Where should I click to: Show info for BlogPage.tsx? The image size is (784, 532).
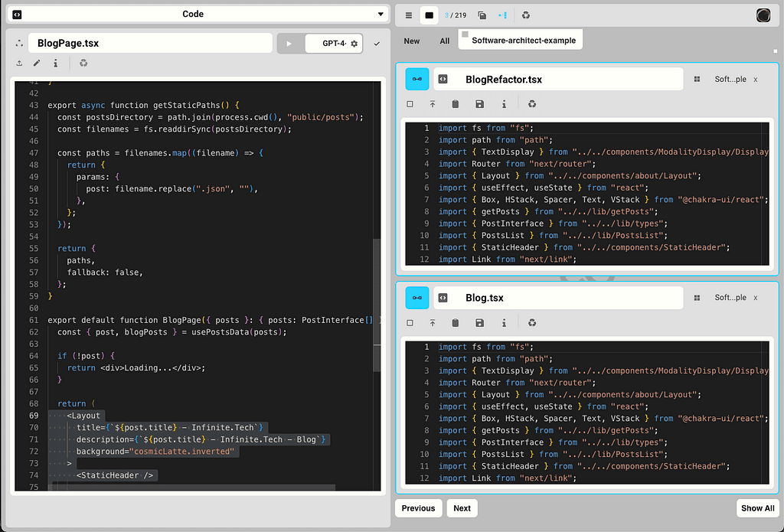coord(55,63)
